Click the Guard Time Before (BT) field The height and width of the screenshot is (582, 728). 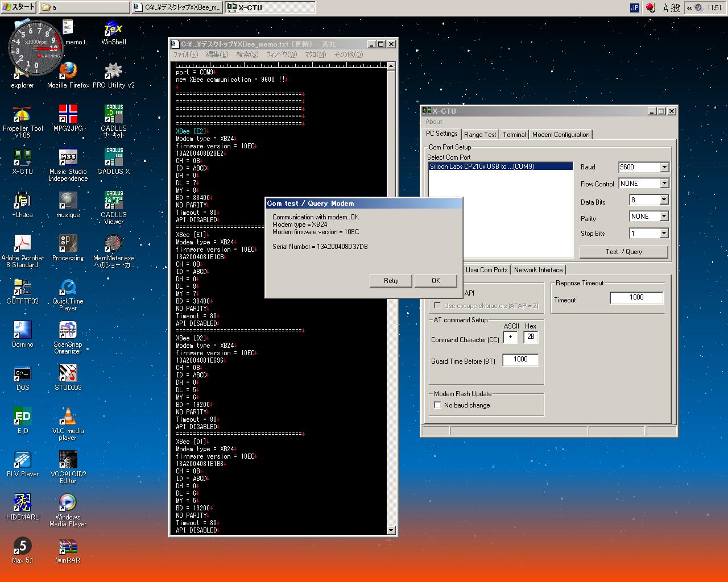pos(520,360)
